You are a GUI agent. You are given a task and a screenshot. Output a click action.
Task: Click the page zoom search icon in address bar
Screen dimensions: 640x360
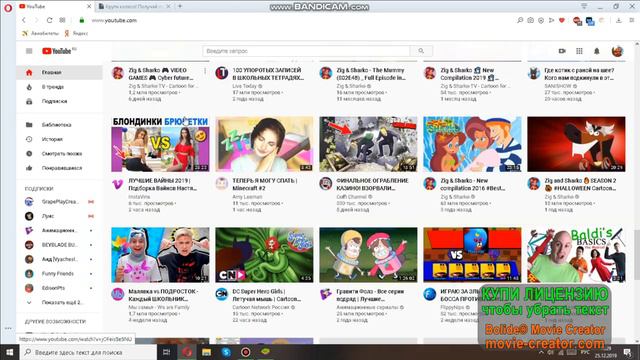520,20
